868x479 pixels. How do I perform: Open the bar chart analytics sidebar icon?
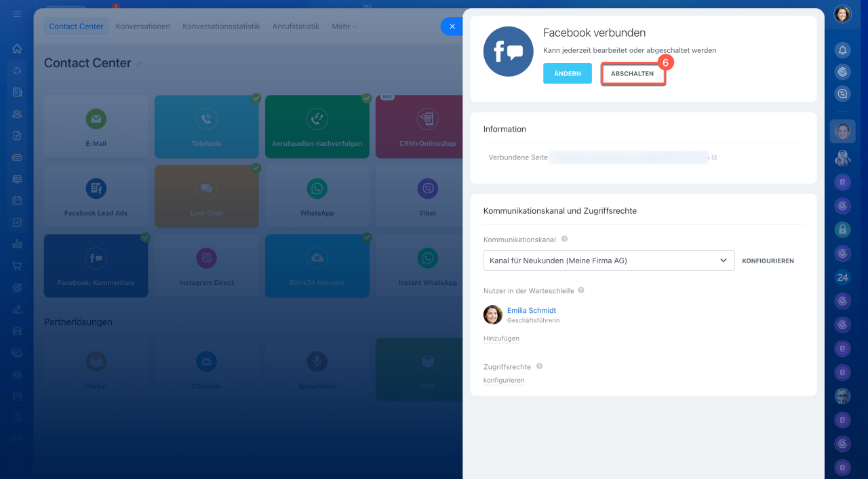click(17, 244)
